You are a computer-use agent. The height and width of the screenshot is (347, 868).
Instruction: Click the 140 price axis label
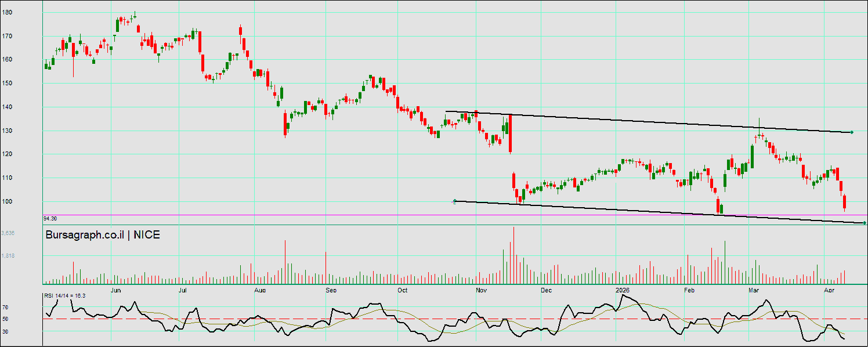7,107
